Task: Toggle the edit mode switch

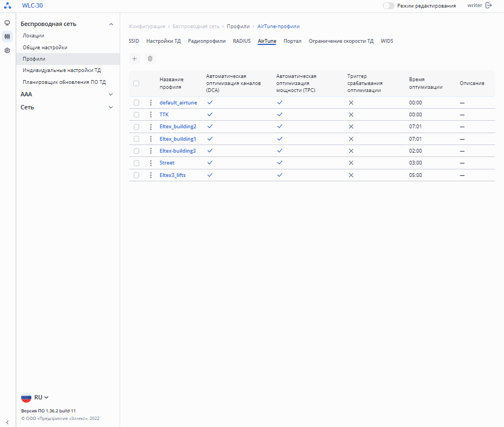Action: [388, 5]
